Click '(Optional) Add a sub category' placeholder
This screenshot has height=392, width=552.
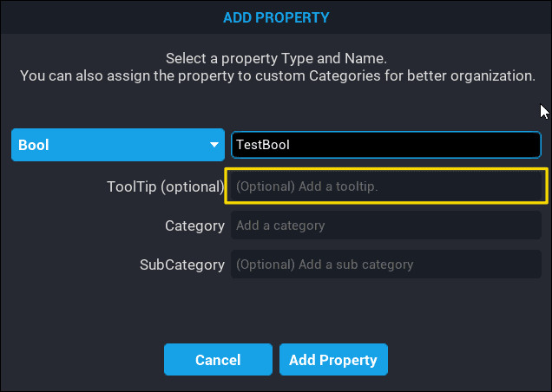pos(325,265)
